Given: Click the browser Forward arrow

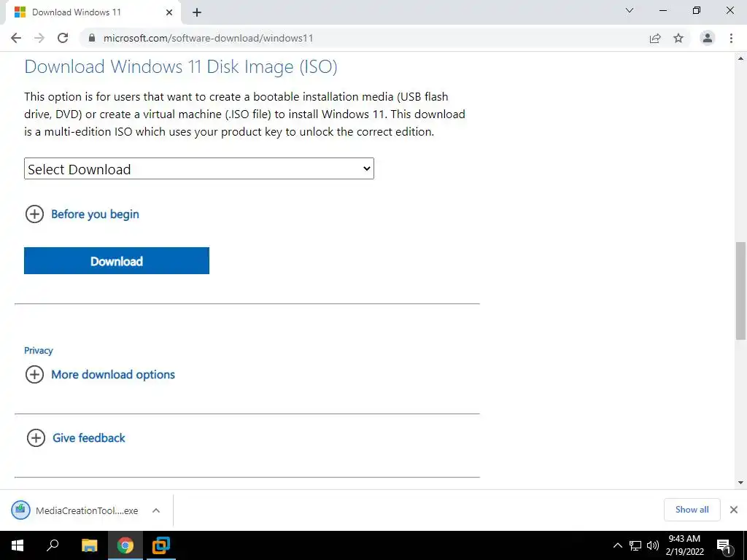Looking at the screenshot, I should point(39,38).
